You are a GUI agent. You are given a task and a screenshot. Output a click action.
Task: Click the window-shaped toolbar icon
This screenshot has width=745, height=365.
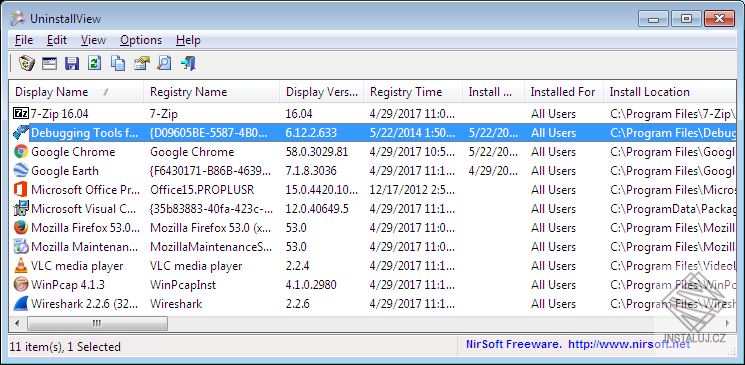coord(49,63)
